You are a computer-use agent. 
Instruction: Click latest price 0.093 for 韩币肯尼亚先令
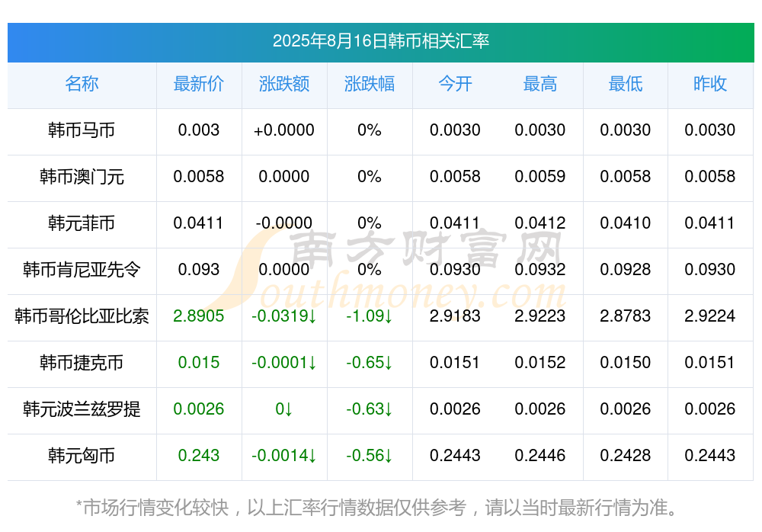198,269
